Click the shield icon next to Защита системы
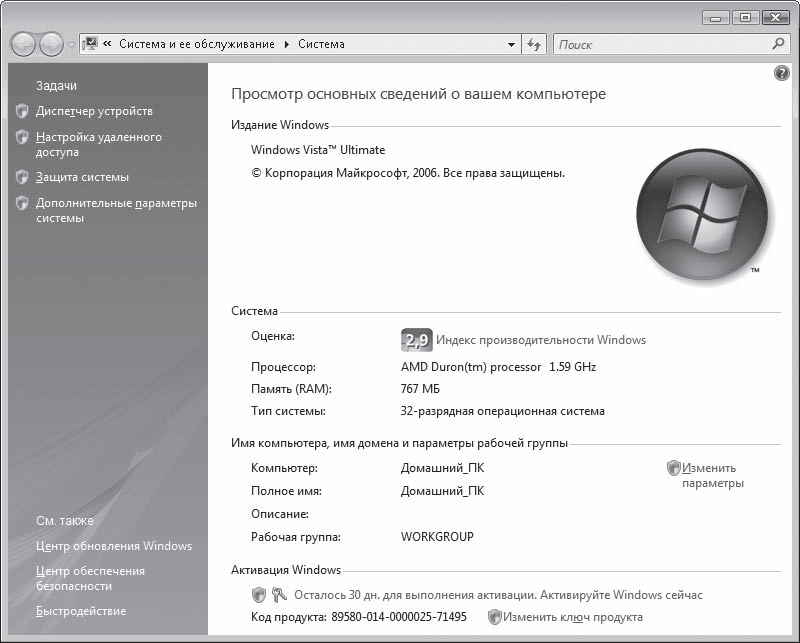This screenshot has width=800, height=643. pyautogui.click(x=22, y=177)
